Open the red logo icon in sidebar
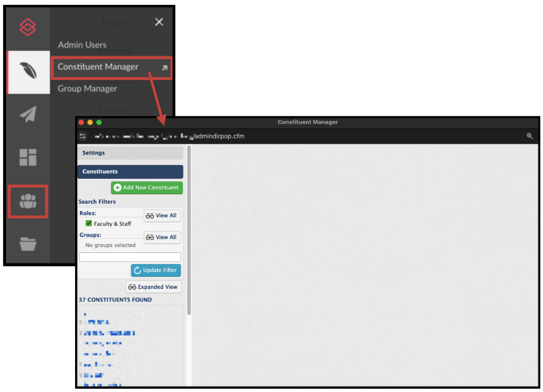Screen dimensions: 543x392 tap(27, 27)
